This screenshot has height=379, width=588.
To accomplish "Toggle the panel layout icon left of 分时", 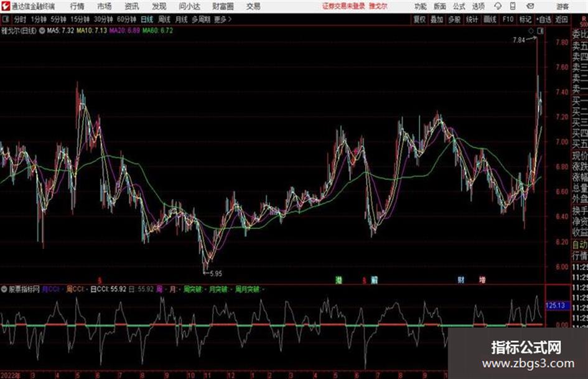I will point(5,19).
